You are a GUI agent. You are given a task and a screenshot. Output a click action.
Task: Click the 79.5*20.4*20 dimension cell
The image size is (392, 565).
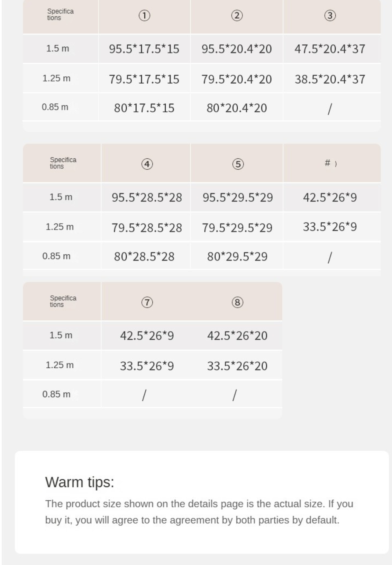point(237,79)
